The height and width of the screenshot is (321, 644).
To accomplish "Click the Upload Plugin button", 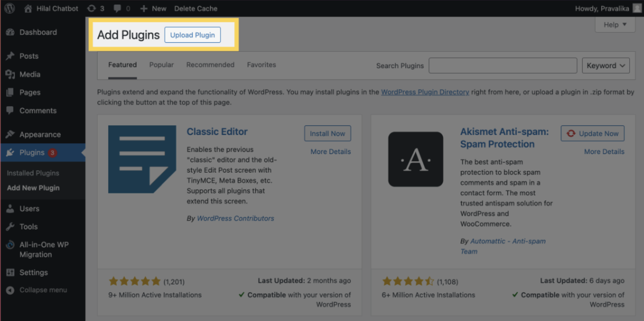I will coord(193,35).
